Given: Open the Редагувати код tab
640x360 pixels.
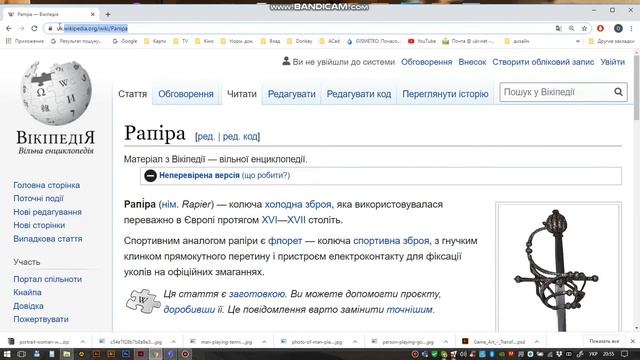Looking at the screenshot, I should coord(359,94).
